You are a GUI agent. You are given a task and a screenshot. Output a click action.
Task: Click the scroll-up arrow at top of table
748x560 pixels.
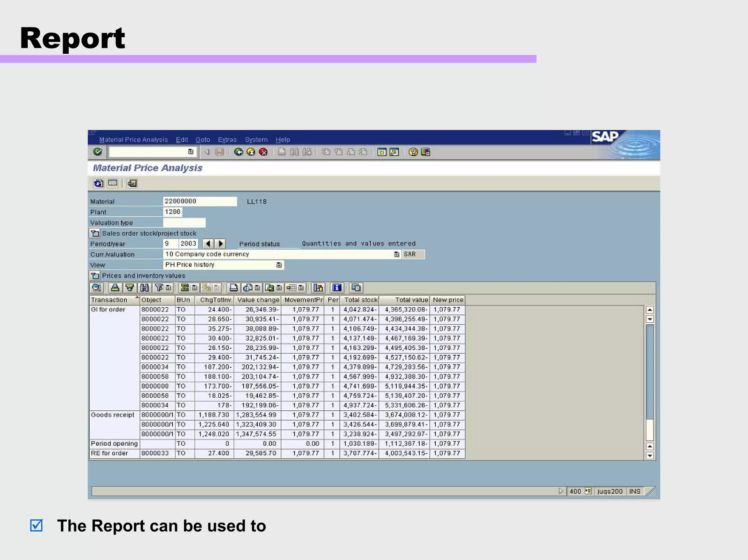[650, 310]
